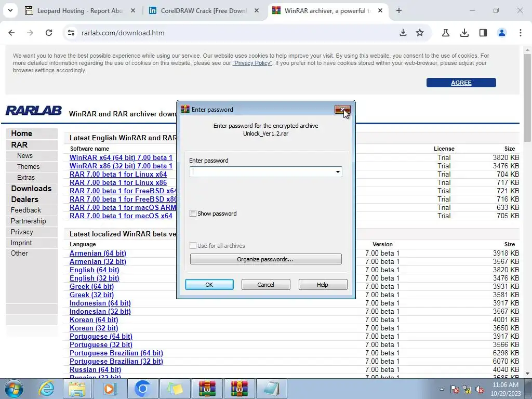
Task: Close the CorelDRAW Crack tab
Action: [257, 10]
